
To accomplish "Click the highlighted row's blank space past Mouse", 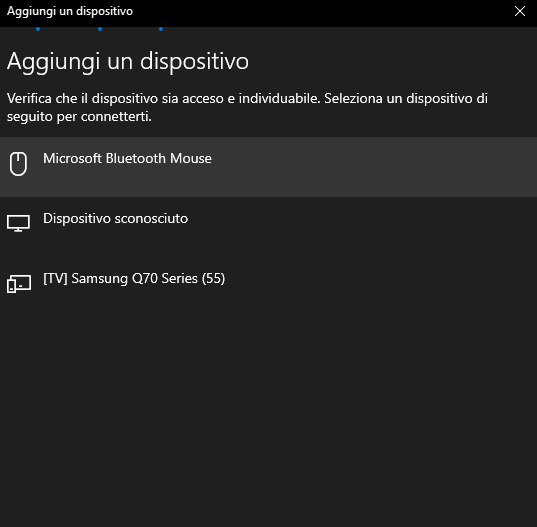I will coord(373,167).
